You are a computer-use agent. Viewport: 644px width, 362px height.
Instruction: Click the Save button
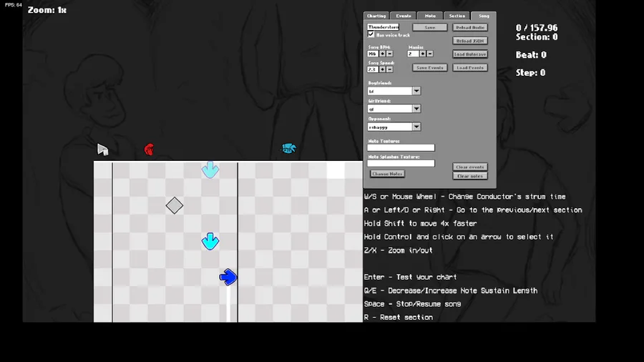click(x=429, y=27)
